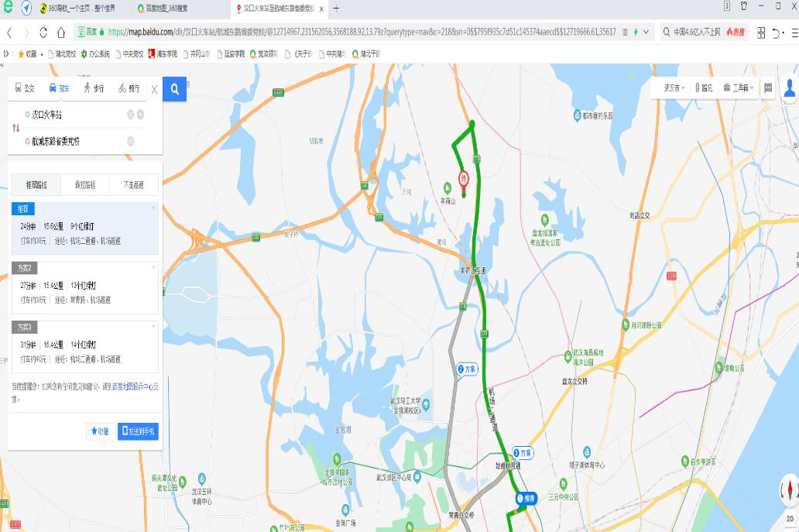This screenshot has width=799, height=532.
Task: Open the 武汉市 city dropdown
Action: tap(674, 88)
